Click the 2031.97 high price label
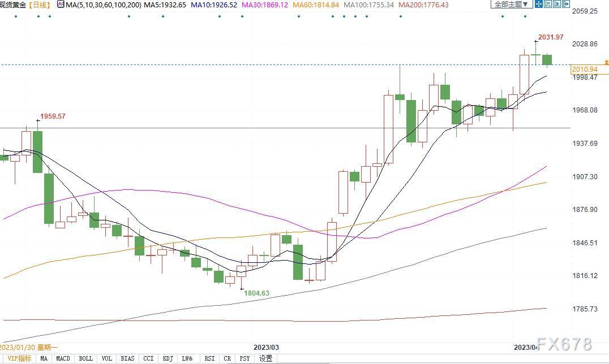 point(551,37)
